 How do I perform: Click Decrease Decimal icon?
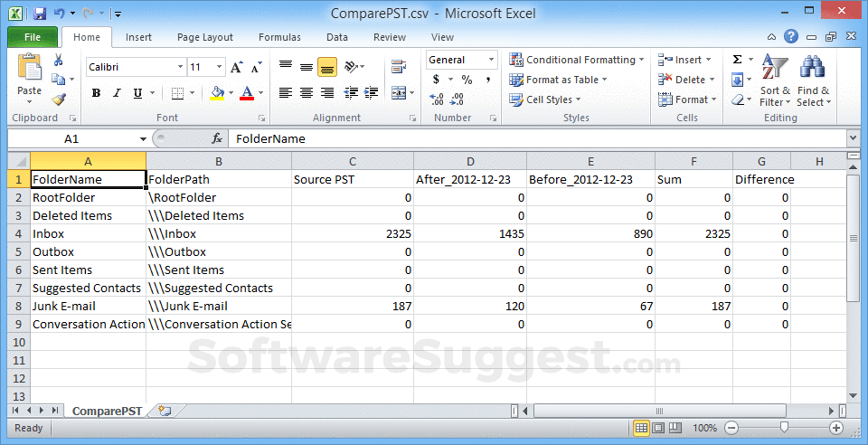(457, 99)
